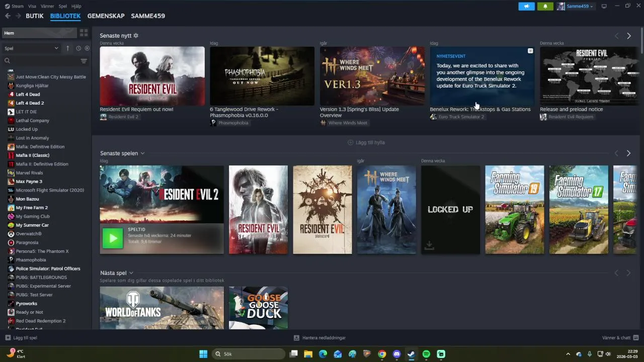Image resolution: width=644 pixels, height=362 pixels.
Task: Open the Farming Simulator 19 cover
Action: [x=514, y=210]
